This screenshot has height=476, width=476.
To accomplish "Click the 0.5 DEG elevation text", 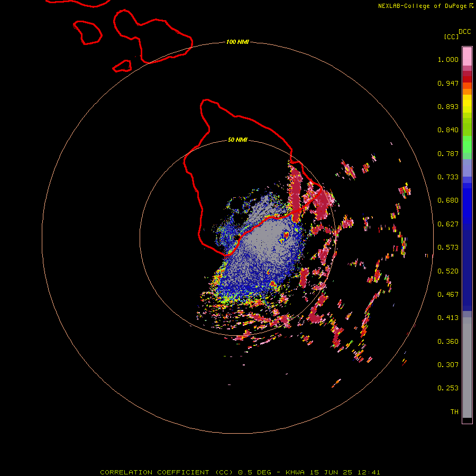I will pyautogui.click(x=255, y=472).
